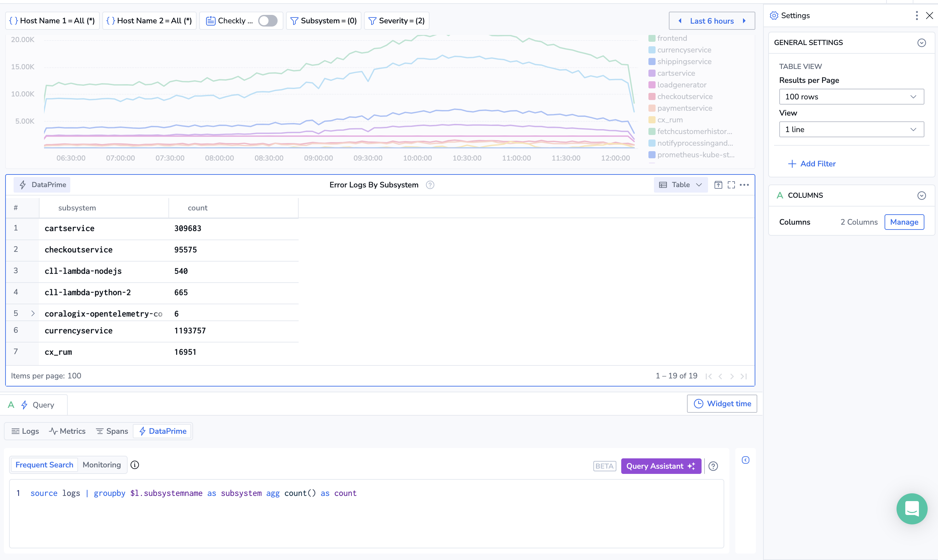Switch to Logs query type

25,431
